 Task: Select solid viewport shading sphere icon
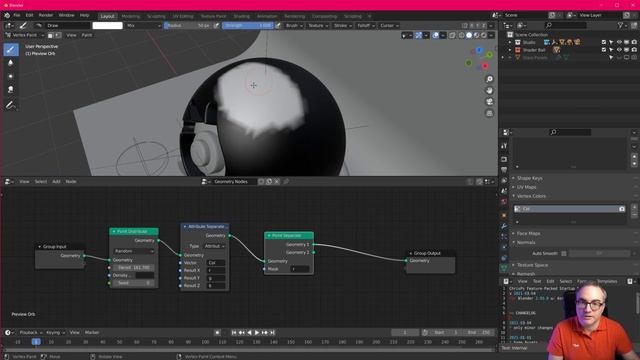tap(469, 36)
